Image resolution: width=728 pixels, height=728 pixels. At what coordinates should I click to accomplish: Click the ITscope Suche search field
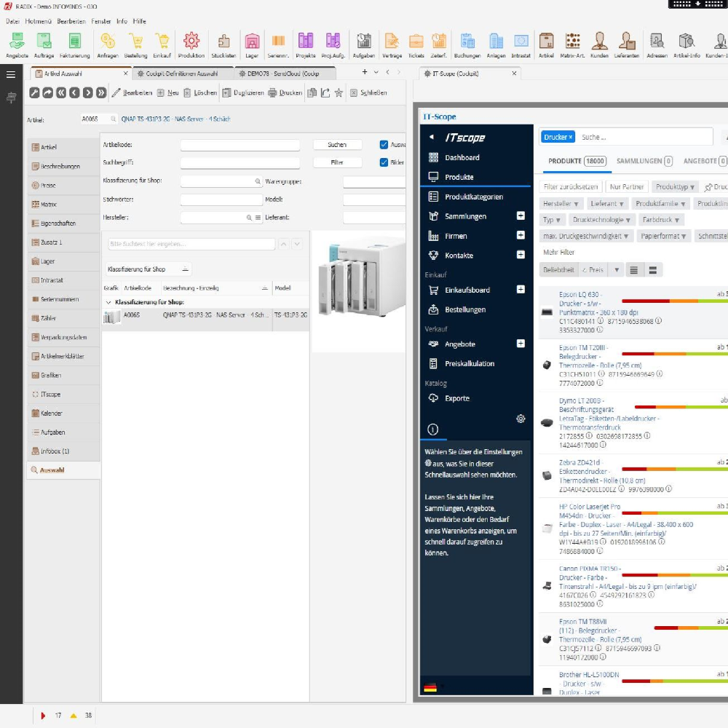(645, 137)
